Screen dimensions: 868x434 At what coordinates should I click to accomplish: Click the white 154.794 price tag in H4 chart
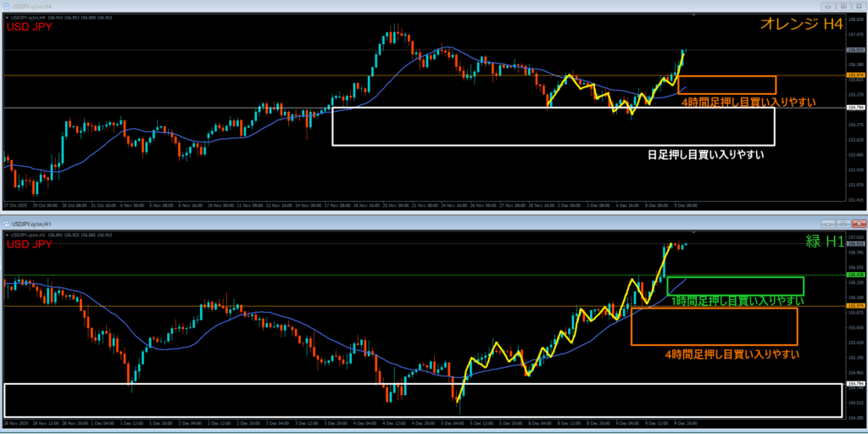pos(854,108)
